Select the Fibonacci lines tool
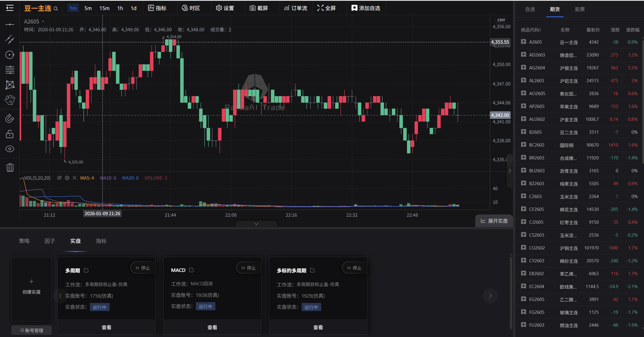This screenshot has width=644, height=337. point(10,70)
